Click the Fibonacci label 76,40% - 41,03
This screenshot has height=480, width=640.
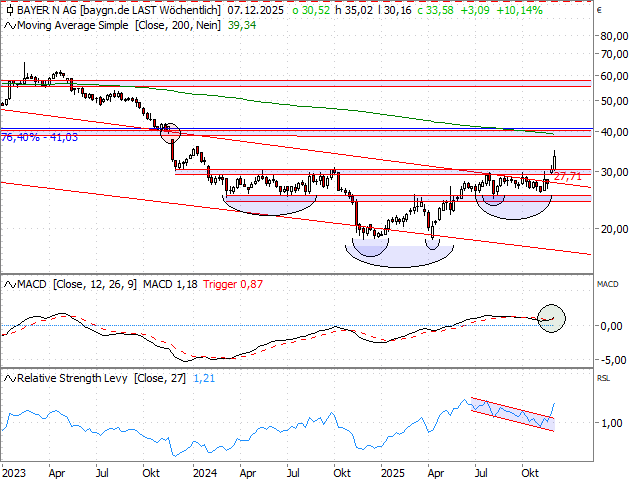tap(39, 137)
